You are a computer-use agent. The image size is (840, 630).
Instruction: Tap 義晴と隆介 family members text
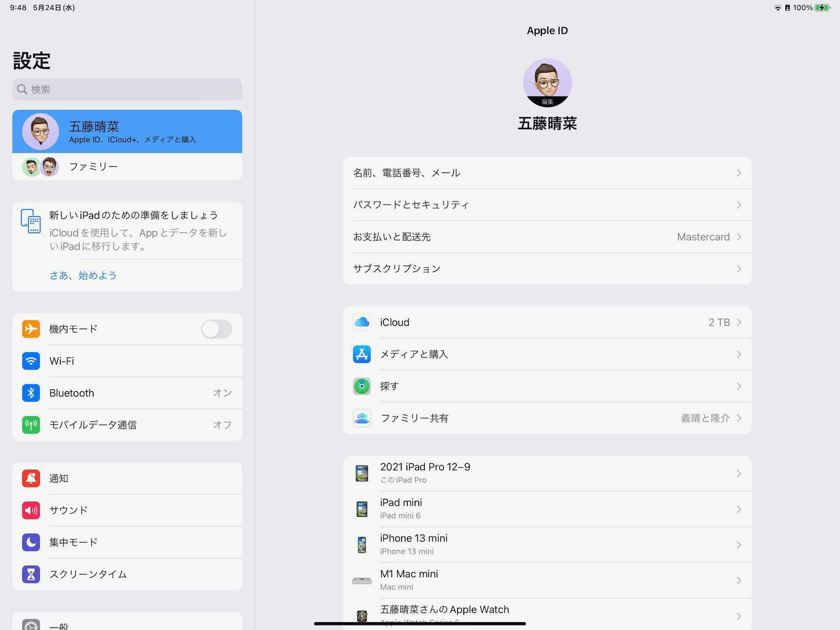tap(705, 418)
